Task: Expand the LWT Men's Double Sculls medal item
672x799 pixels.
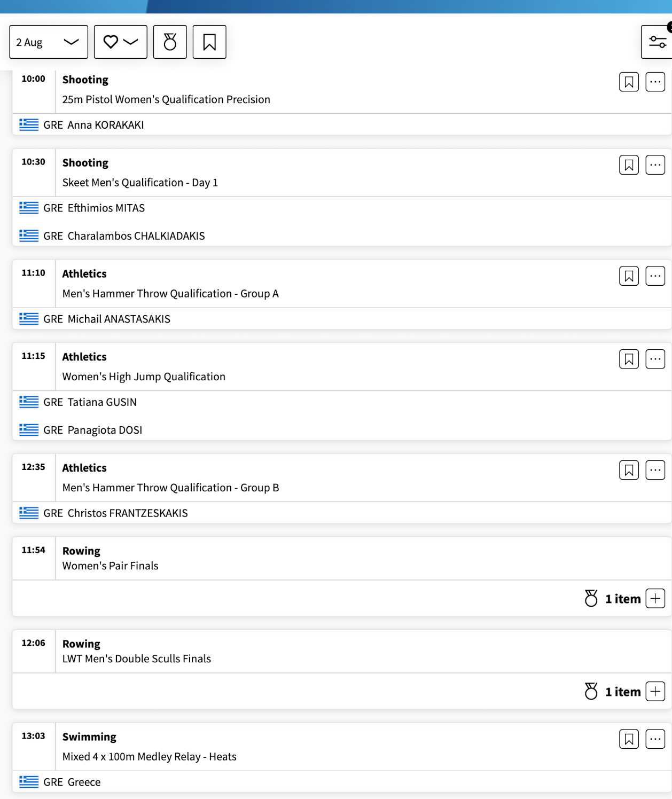Action: 655,692
